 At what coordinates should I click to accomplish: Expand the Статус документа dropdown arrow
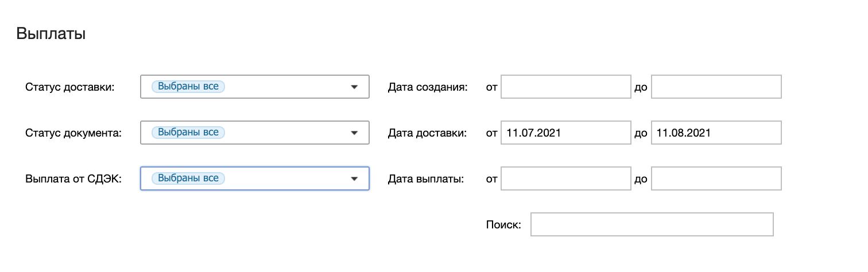pos(354,133)
